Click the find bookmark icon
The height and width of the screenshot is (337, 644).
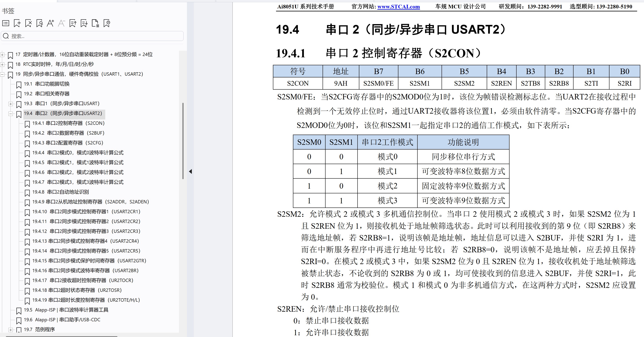tap(39, 23)
